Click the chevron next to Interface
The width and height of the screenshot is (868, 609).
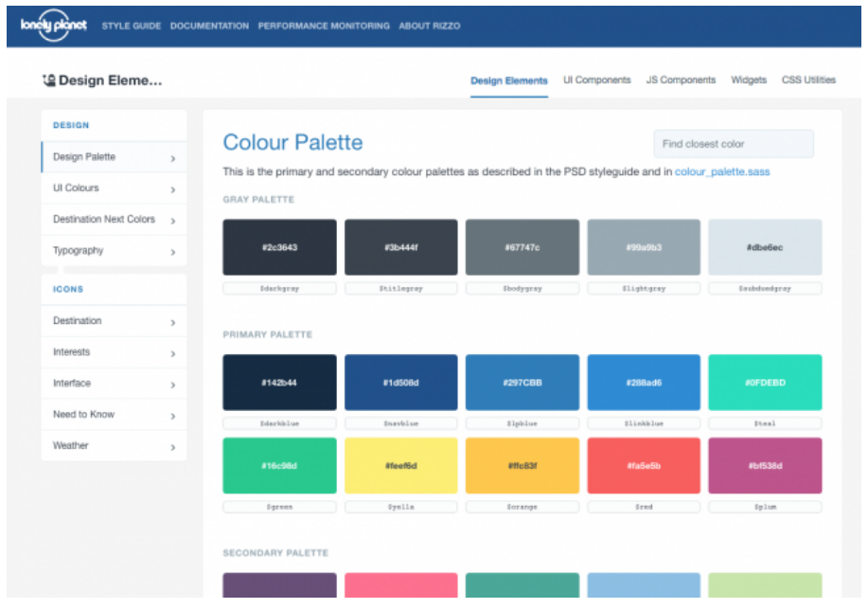(x=172, y=385)
